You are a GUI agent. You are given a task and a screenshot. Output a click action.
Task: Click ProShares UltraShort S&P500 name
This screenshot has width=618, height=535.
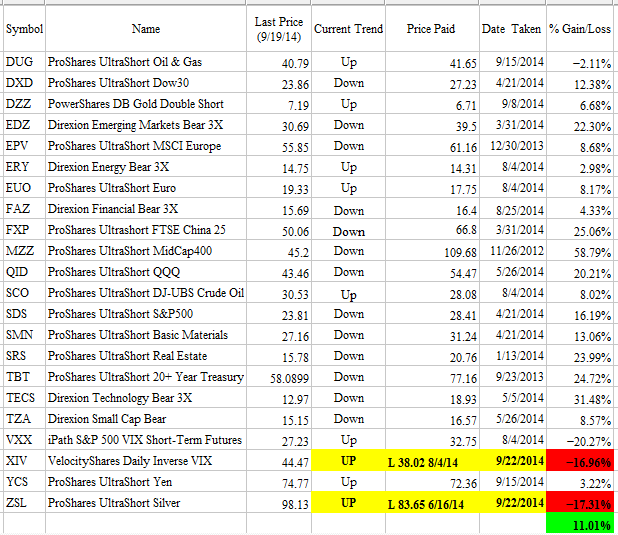(x=146, y=314)
